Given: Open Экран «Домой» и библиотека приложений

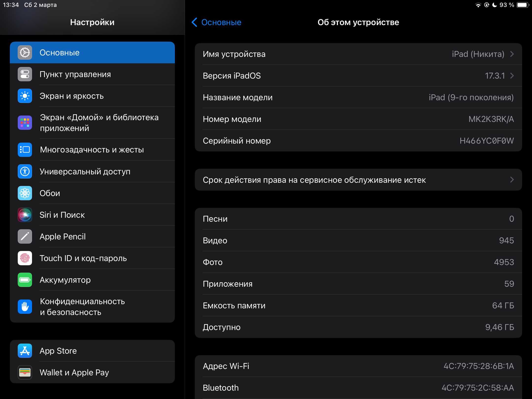Looking at the screenshot, I should (x=92, y=123).
